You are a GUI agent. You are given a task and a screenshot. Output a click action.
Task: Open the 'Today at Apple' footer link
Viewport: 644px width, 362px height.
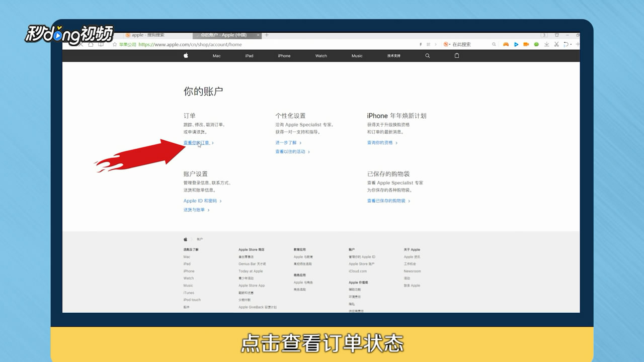pyautogui.click(x=251, y=271)
